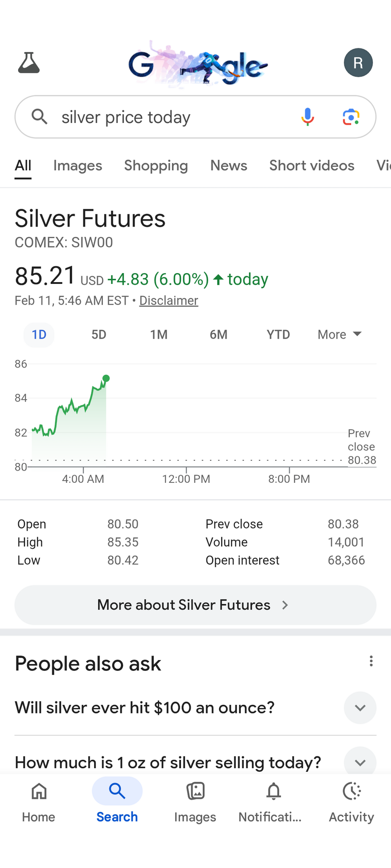
Task: Expand Will silver ever hit $100 question
Action: [360, 708]
